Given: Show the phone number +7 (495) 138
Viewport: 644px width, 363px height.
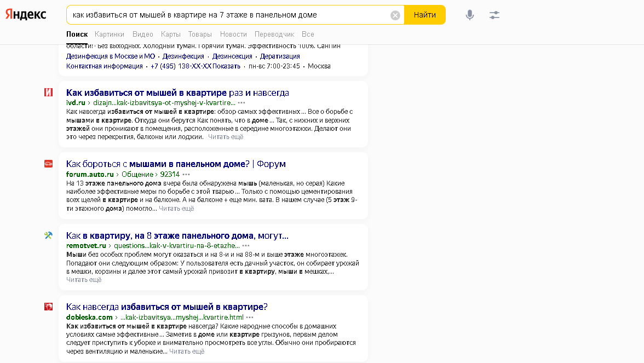Looking at the screenshot, I should click(x=196, y=66).
